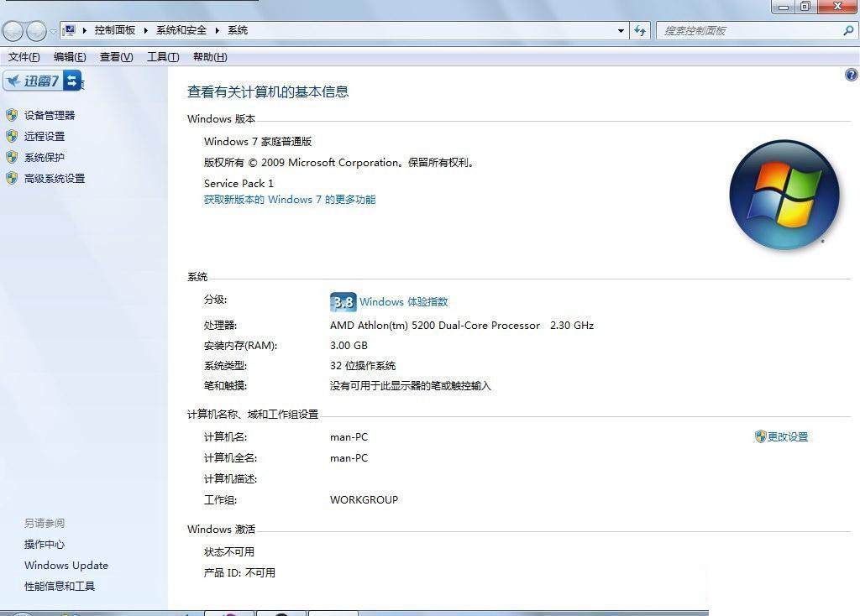Click the Windows 7 家庭普通版 text
Viewport: 860px width, 616px height.
(258, 141)
